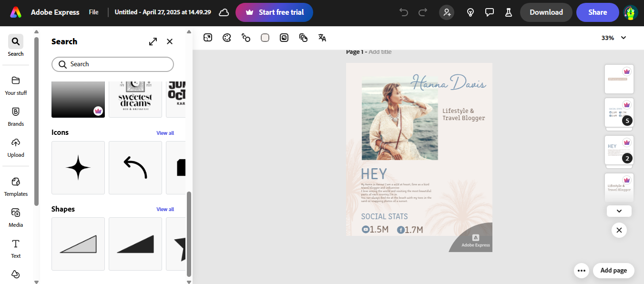Select the woman photo on canvas
The width and height of the screenshot is (644, 284).
click(399, 118)
